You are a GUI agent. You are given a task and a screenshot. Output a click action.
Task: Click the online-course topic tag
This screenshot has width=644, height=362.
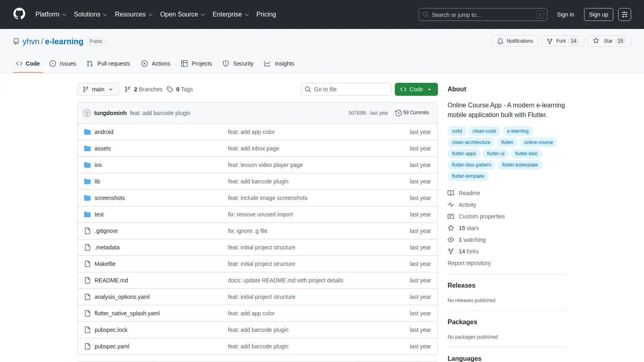539,142
